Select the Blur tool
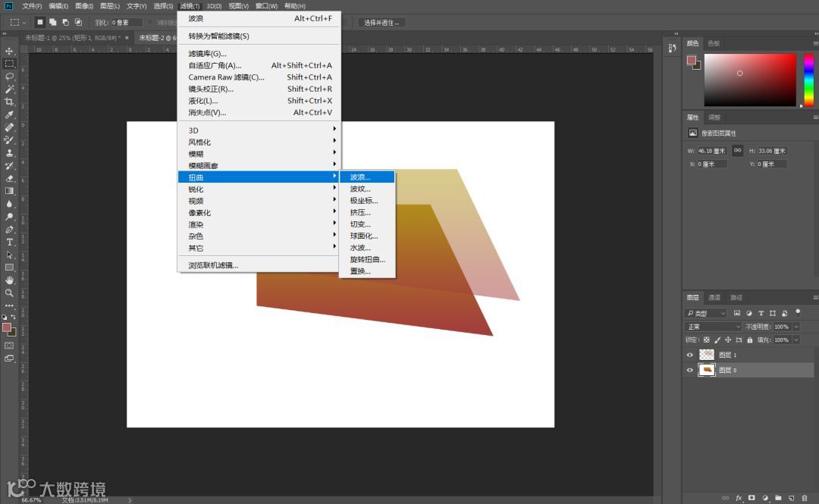Viewport: 819px width, 504px height. (9, 204)
